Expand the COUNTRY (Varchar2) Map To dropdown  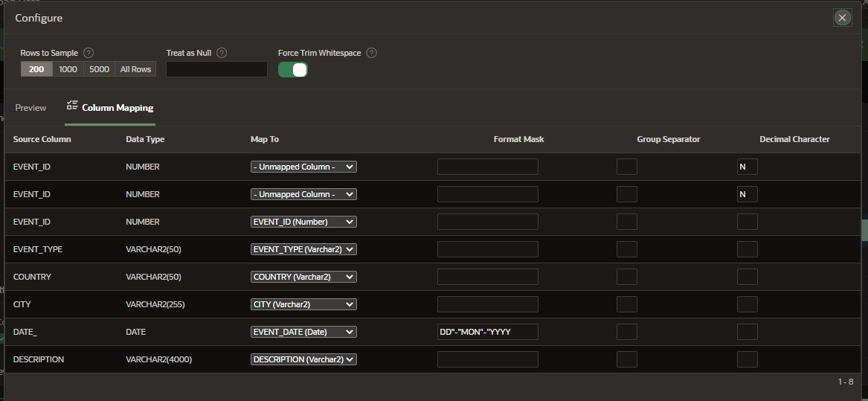click(x=303, y=276)
